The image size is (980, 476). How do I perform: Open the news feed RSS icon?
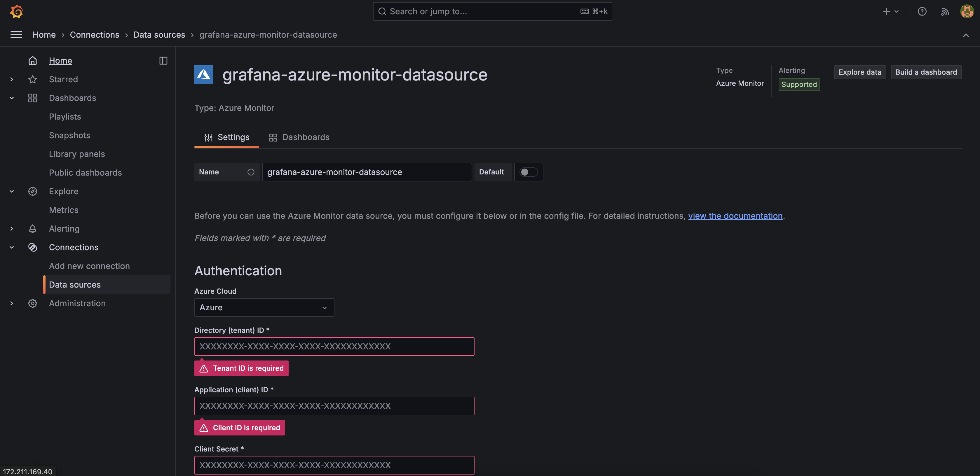click(945, 11)
